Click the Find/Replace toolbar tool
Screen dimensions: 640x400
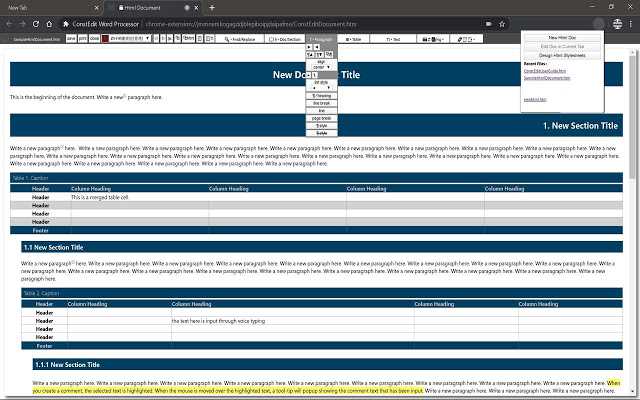point(240,38)
